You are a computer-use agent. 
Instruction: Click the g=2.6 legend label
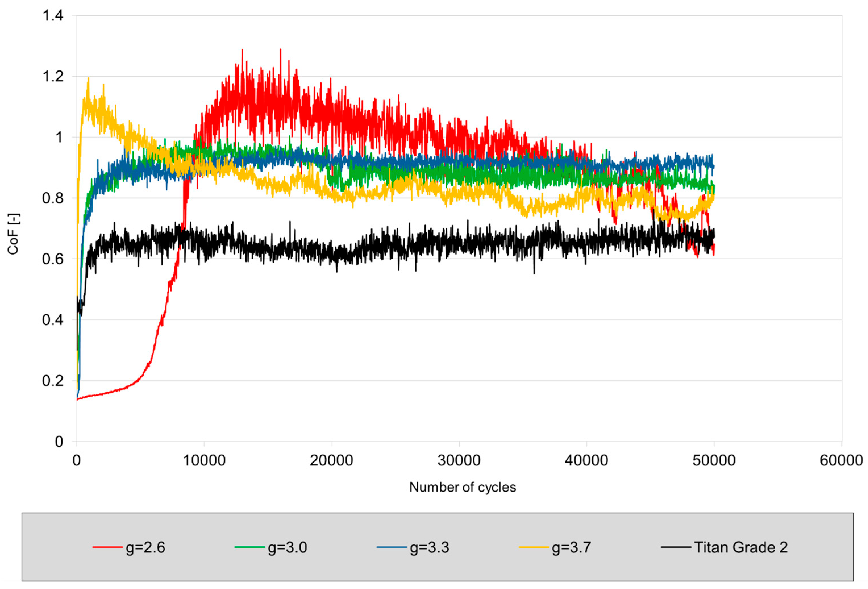[x=145, y=548]
